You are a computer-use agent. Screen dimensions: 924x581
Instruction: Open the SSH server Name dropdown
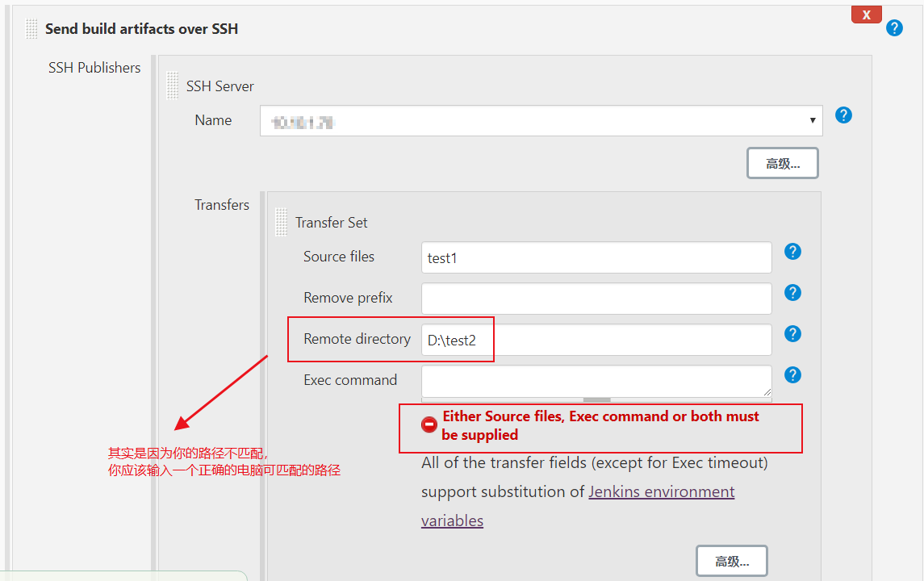(x=813, y=119)
